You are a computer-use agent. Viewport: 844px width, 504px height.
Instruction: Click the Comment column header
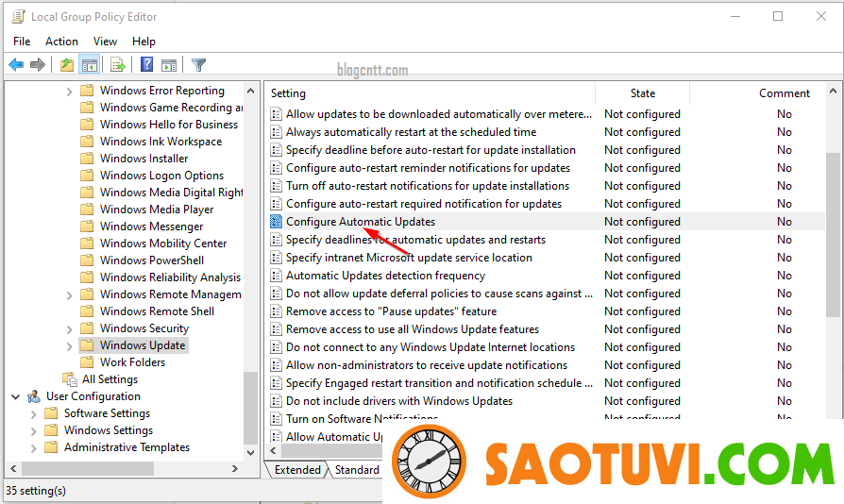click(784, 93)
